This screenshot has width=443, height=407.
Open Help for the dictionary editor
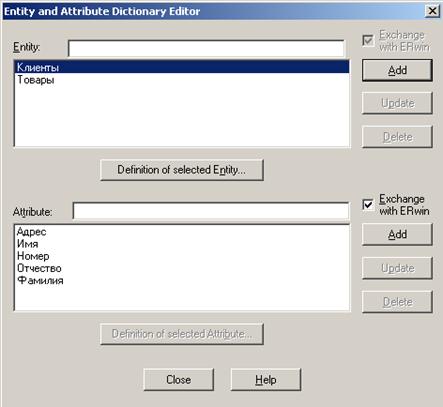266,379
